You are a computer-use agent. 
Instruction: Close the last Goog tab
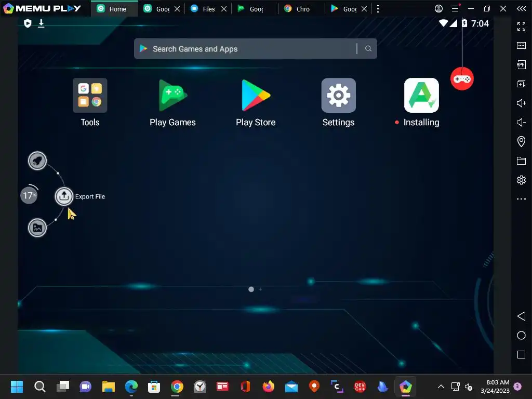coord(364,9)
